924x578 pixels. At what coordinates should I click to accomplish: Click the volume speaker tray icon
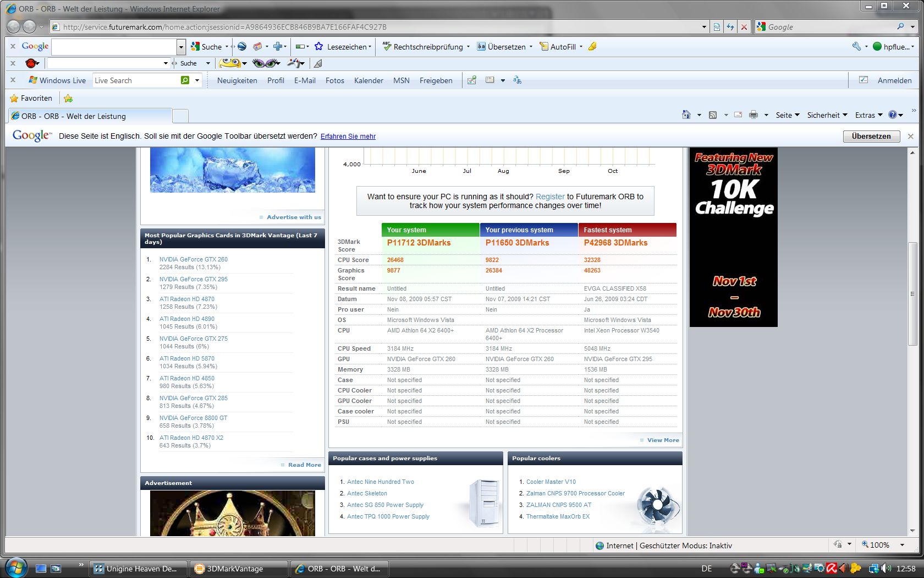click(x=886, y=568)
